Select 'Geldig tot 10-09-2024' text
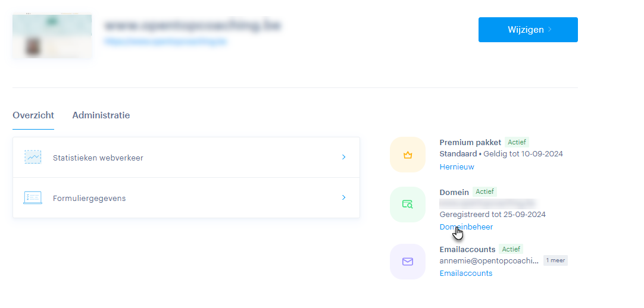The height and width of the screenshot is (308, 644). pos(523,154)
